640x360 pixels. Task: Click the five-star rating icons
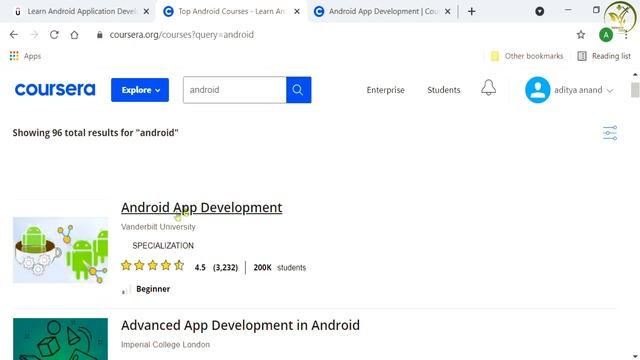click(x=153, y=266)
